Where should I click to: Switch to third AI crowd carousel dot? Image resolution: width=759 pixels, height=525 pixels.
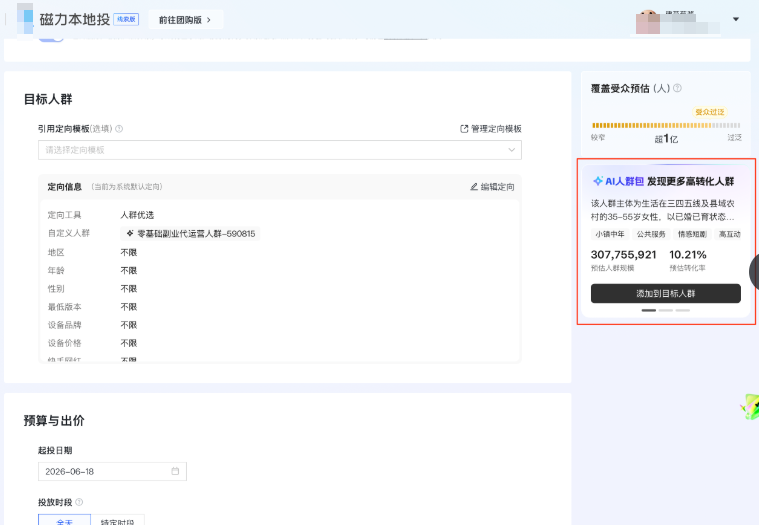click(683, 310)
